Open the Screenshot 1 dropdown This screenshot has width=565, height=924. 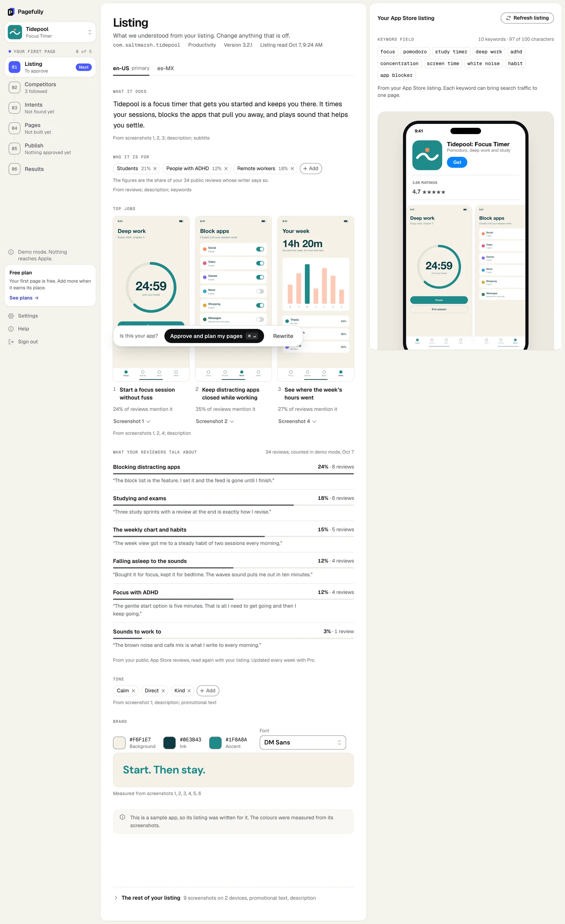(132, 421)
